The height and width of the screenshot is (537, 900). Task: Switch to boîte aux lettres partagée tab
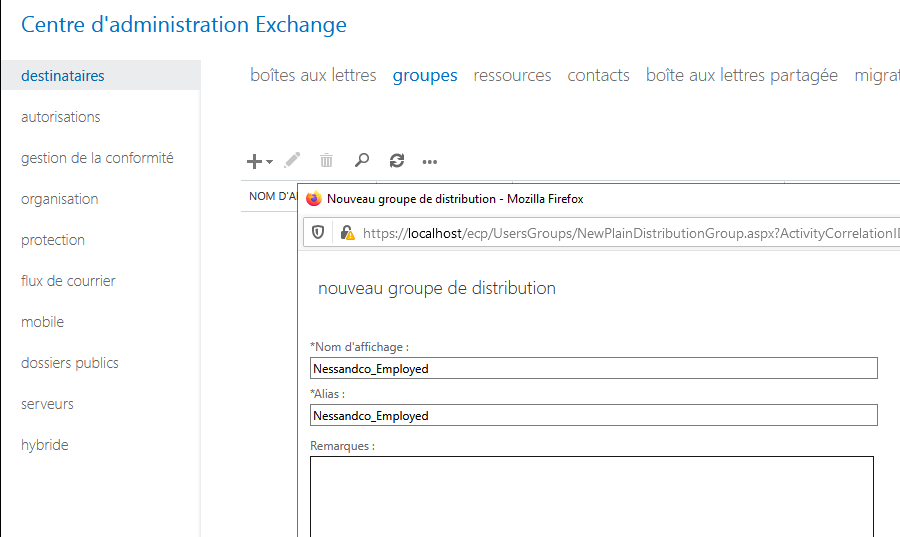(x=742, y=75)
